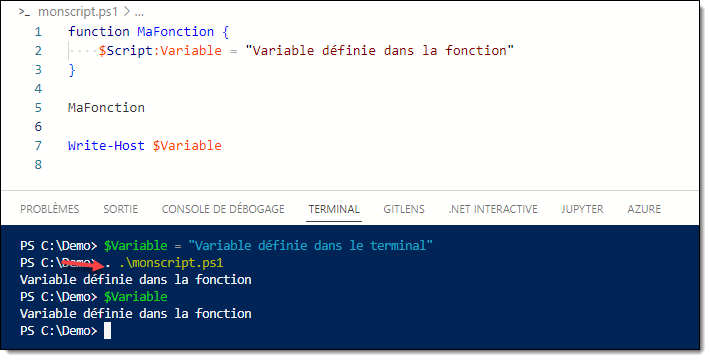Click line number 5 in the gutter
710x360 pixels.
point(38,108)
